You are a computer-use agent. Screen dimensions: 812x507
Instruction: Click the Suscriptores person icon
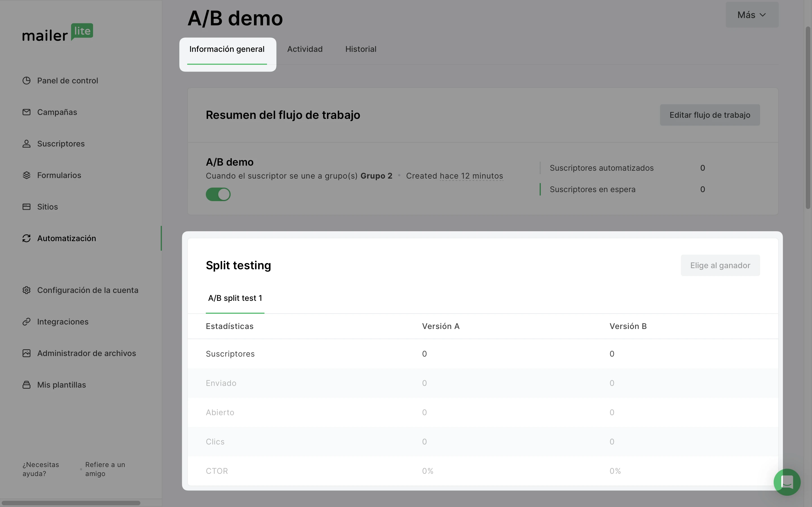(27, 144)
